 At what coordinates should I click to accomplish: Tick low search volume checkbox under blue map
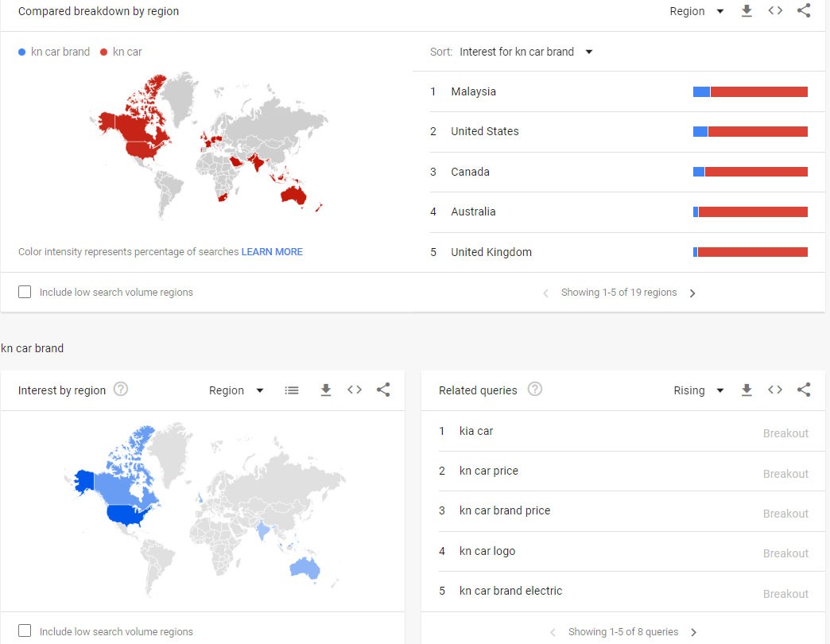click(25, 631)
